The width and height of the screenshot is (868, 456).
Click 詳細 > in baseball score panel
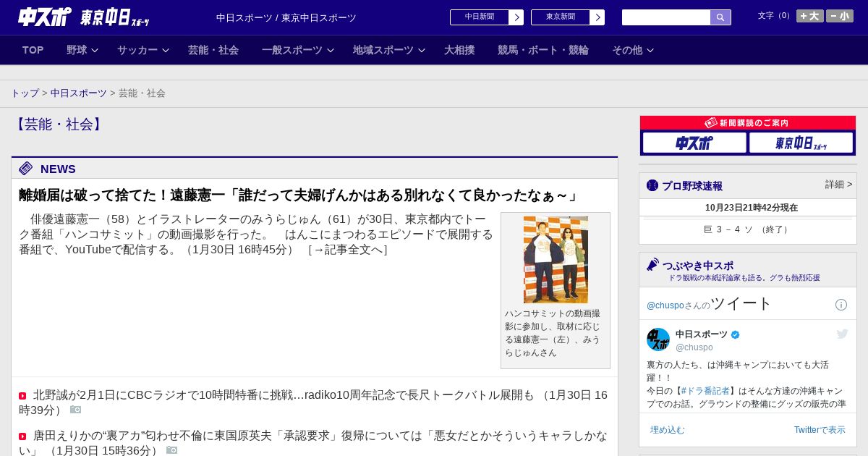839,185
